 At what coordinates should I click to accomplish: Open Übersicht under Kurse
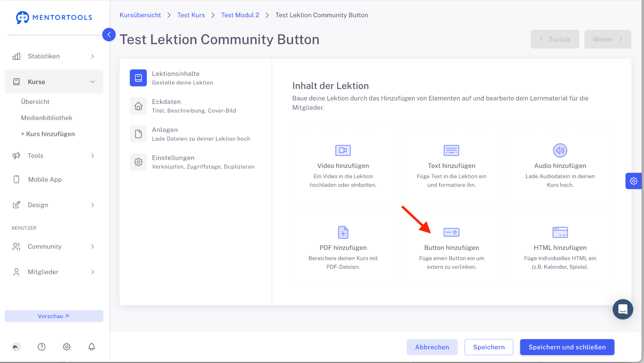(35, 102)
